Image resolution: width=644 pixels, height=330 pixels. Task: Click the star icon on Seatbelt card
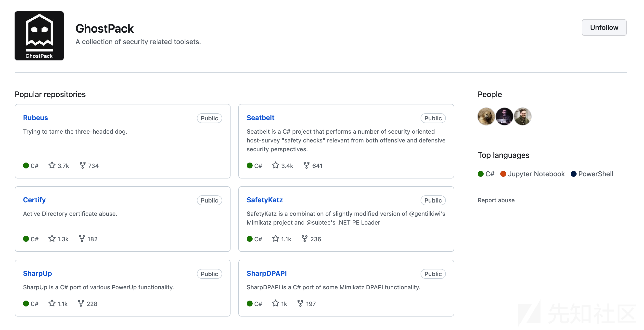(275, 165)
